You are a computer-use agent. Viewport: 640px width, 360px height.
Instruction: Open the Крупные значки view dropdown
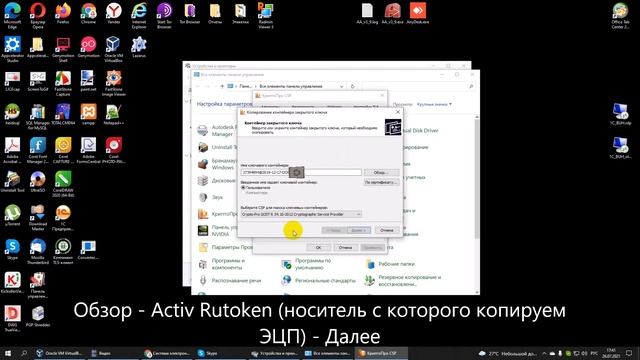(x=434, y=104)
